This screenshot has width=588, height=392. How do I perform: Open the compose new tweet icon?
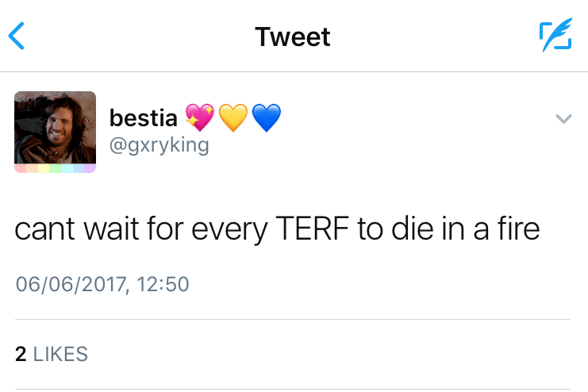pyautogui.click(x=555, y=37)
